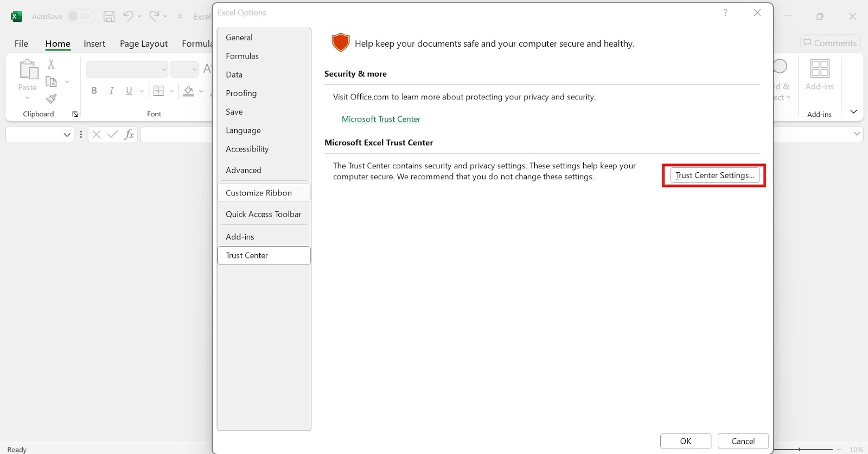Open the font name combo box
The image size is (868, 454).
pos(127,70)
